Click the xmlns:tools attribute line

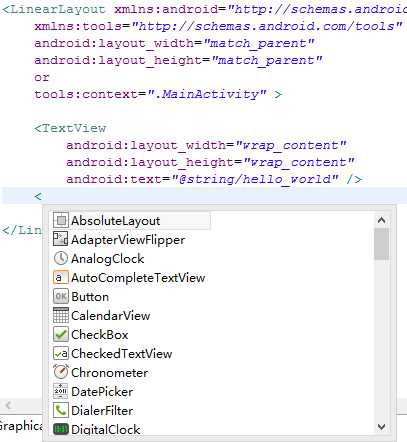point(218,26)
